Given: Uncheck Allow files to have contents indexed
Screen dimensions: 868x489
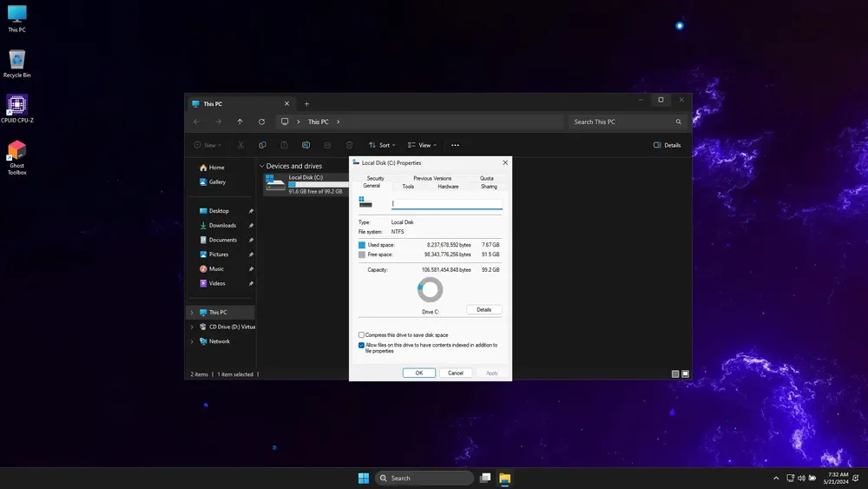Looking at the screenshot, I should click(361, 345).
